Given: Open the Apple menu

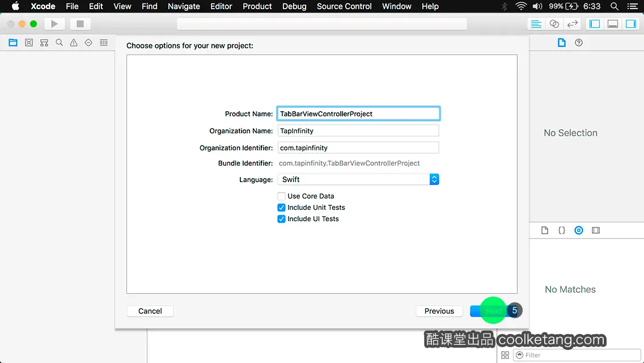Looking at the screenshot, I should click(x=15, y=6).
